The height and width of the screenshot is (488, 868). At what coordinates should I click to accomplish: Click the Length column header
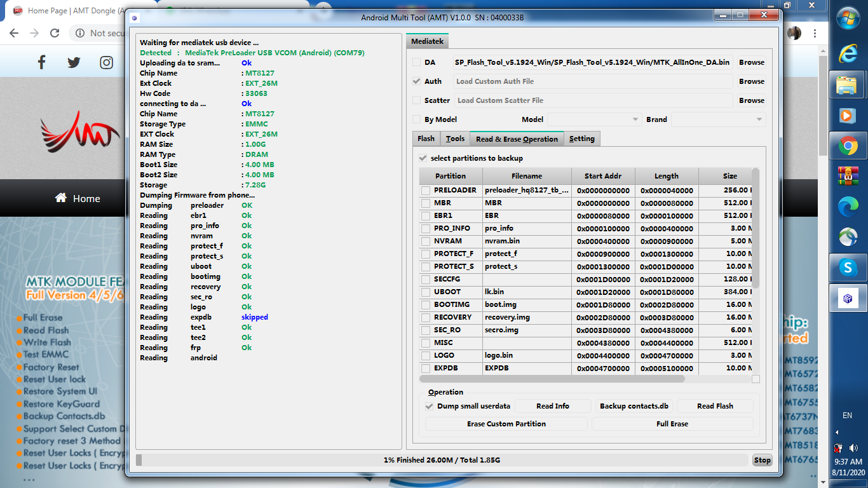click(x=667, y=176)
